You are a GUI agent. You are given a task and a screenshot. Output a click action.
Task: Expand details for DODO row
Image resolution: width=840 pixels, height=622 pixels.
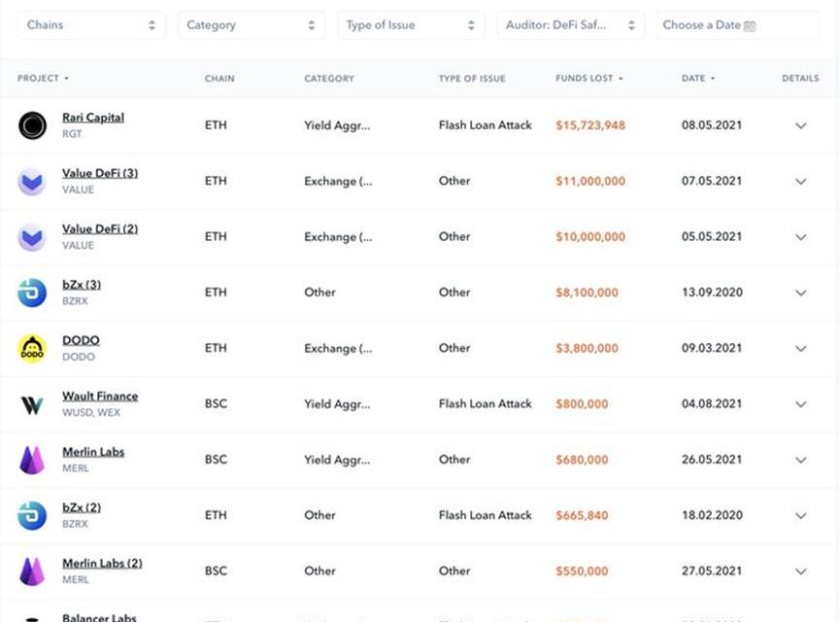801,348
